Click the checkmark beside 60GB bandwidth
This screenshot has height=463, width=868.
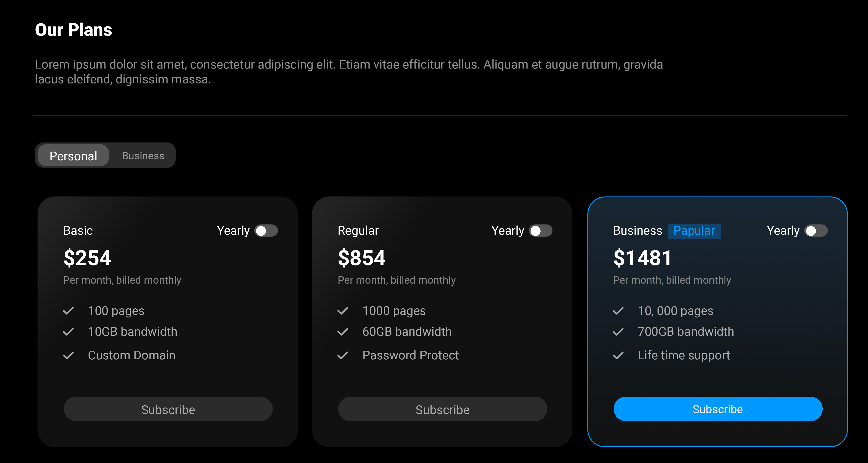click(x=343, y=332)
